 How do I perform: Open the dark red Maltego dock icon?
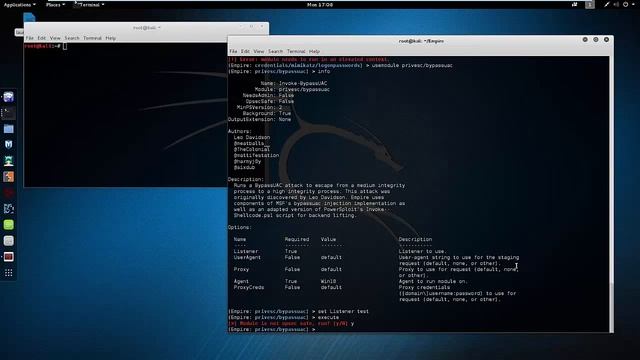coord(9,193)
